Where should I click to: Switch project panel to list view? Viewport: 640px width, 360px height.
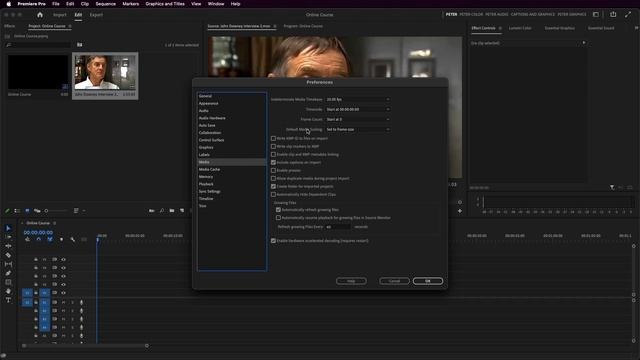coord(17,211)
